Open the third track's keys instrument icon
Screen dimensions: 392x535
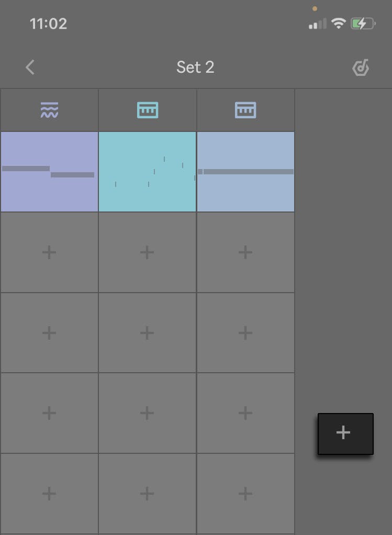pyautogui.click(x=245, y=109)
